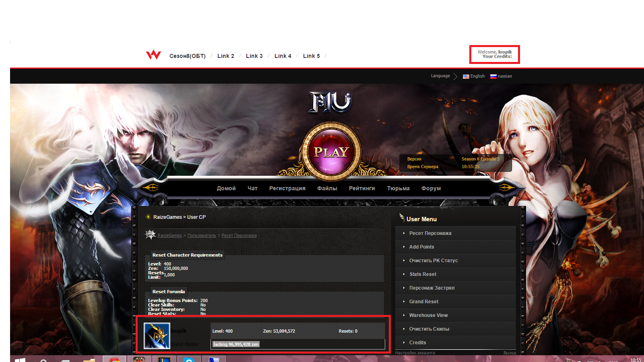
Task: Click the MU logo at top
Action: click(x=330, y=102)
